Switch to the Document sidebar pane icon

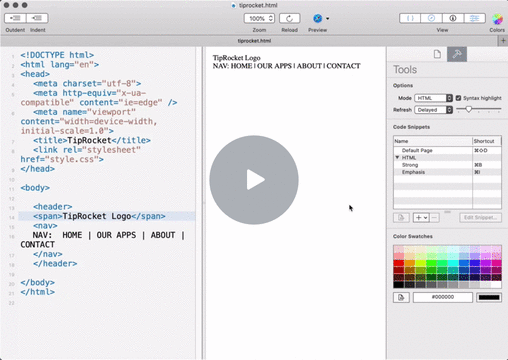coord(437,54)
